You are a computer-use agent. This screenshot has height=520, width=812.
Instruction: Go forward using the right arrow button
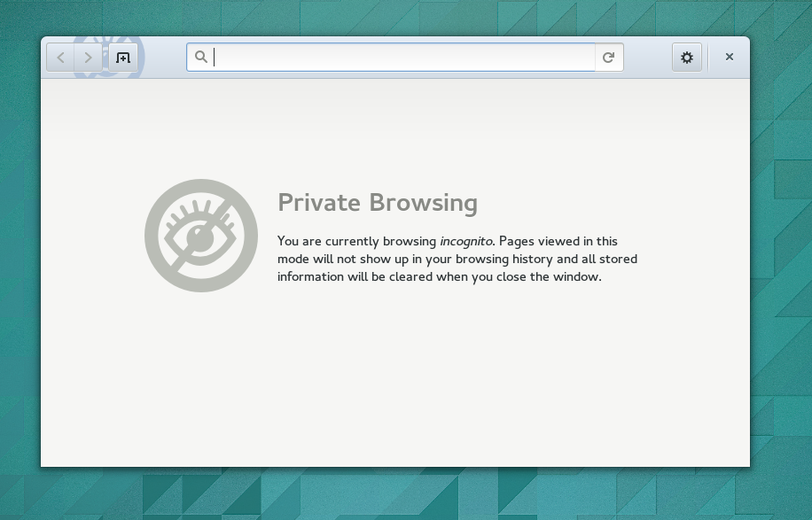coord(88,58)
